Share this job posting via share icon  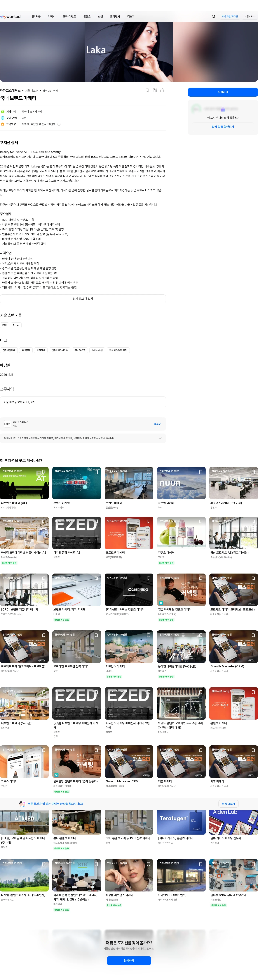click(x=162, y=91)
